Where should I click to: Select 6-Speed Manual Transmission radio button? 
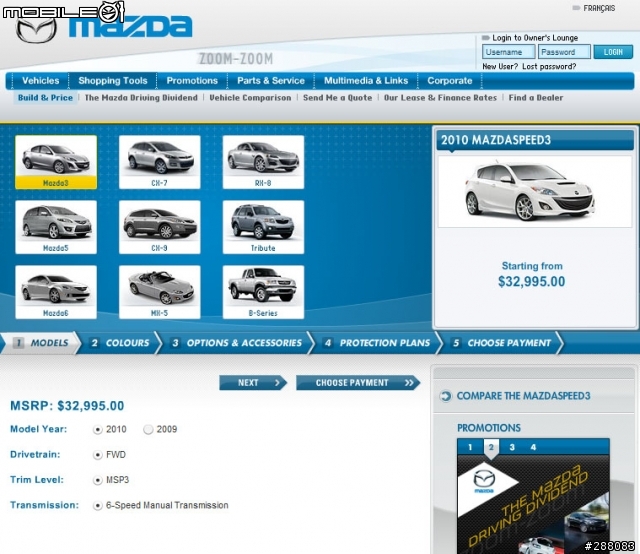point(98,505)
